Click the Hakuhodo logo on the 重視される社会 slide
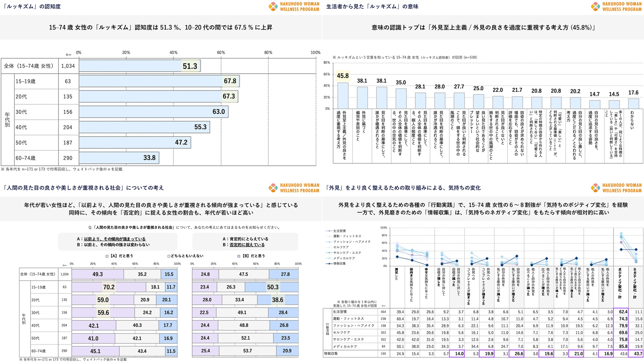This screenshot has height=362, width=644. click(294, 188)
